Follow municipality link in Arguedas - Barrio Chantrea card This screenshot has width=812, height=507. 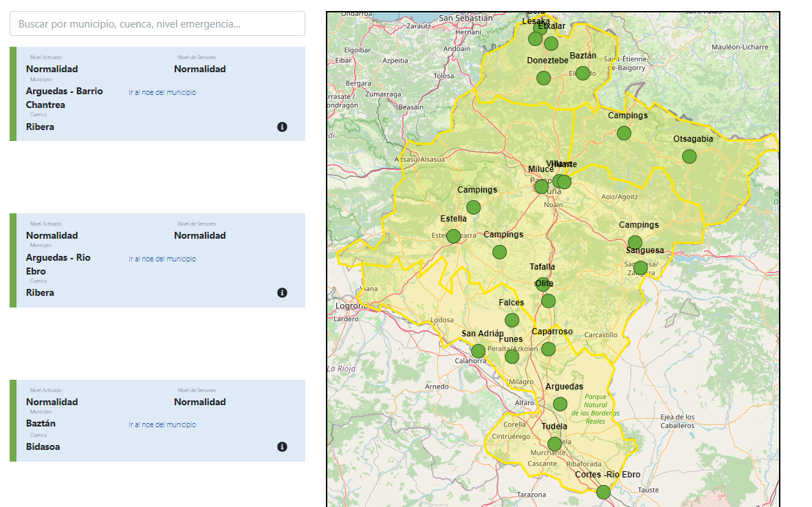click(162, 92)
